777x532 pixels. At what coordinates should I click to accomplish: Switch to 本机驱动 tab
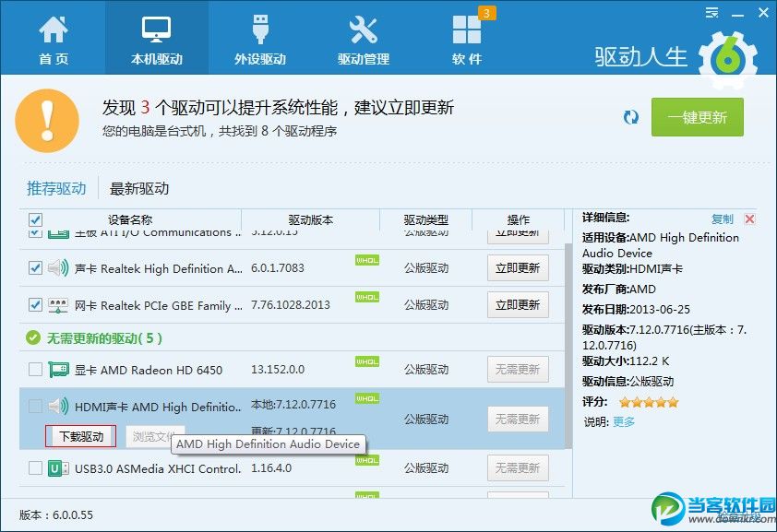pyautogui.click(x=157, y=38)
